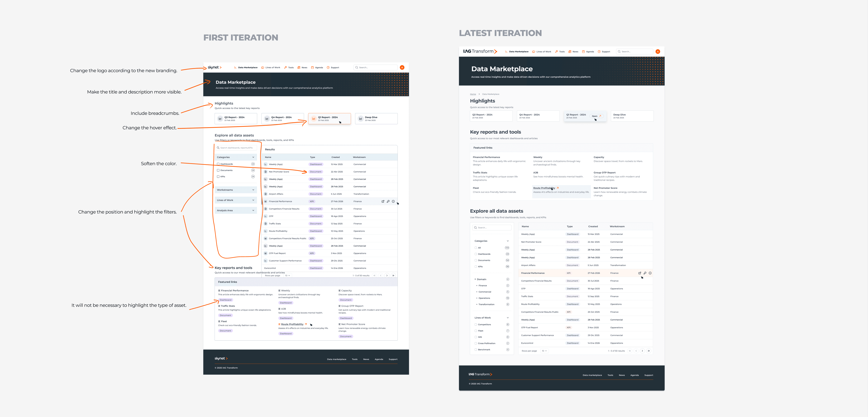This screenshot has width=868, height=417.
Task: Expand the Transformation item under Domain
Action: point(477,304)
